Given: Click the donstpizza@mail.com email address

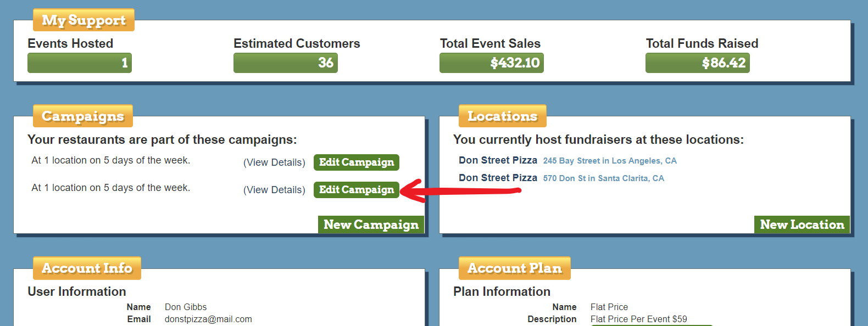Looking at the screenshot, I should (208, 319).
